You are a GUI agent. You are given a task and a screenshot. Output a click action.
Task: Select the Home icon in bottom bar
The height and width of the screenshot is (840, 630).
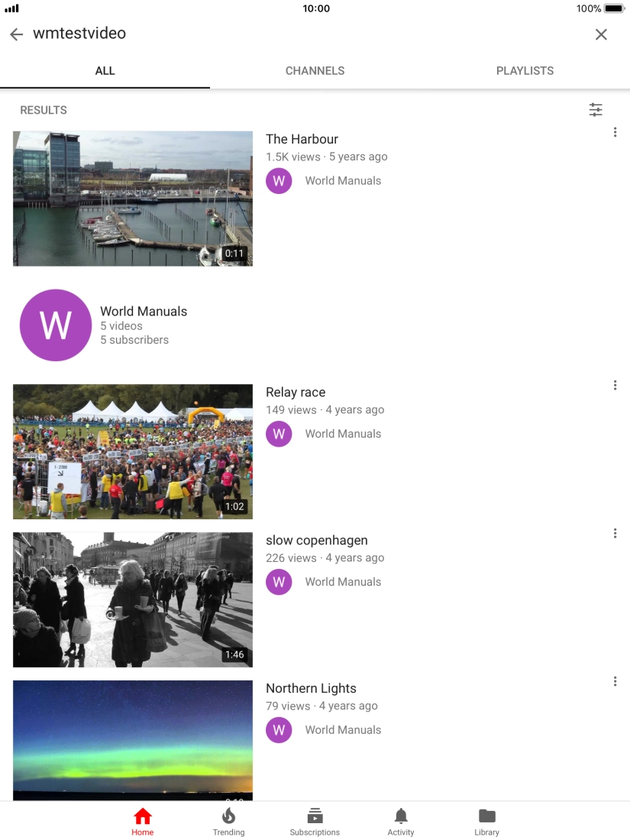143,821
